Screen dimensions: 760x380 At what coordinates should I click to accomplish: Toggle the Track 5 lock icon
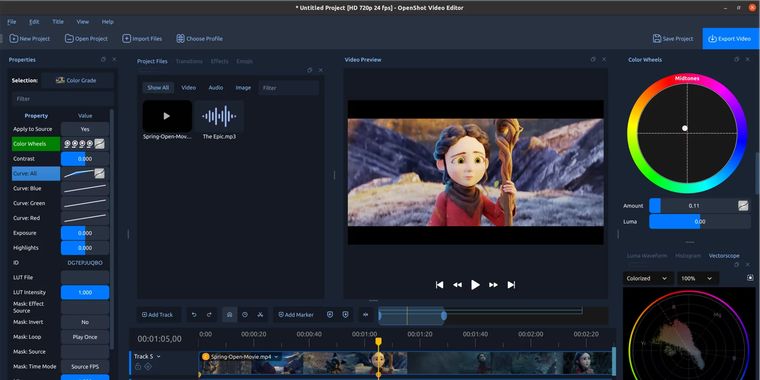138,366
